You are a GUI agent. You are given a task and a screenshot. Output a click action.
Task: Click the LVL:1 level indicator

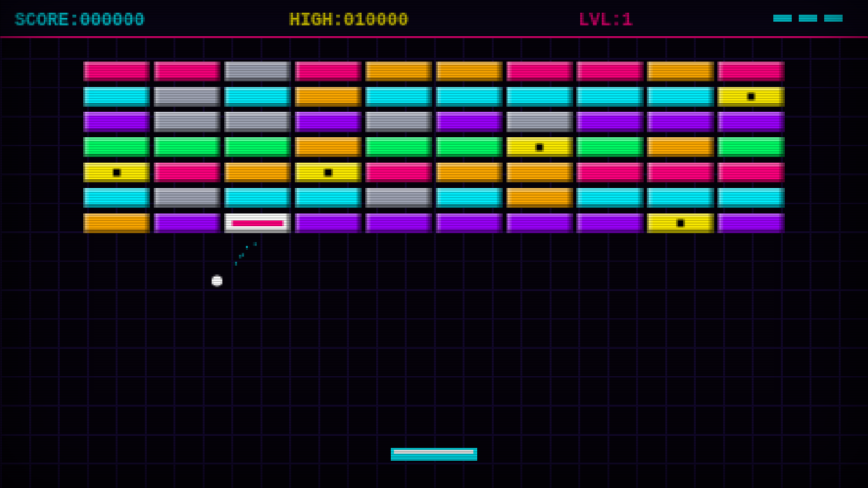[606, 20]
